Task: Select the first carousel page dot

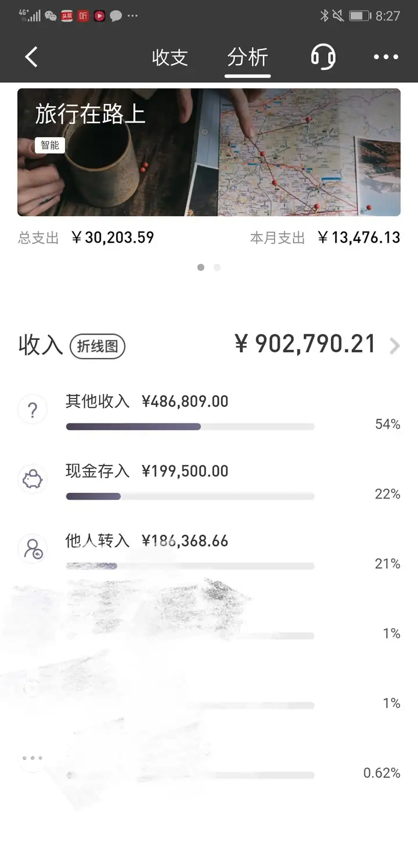Action: tap(201, 268)
